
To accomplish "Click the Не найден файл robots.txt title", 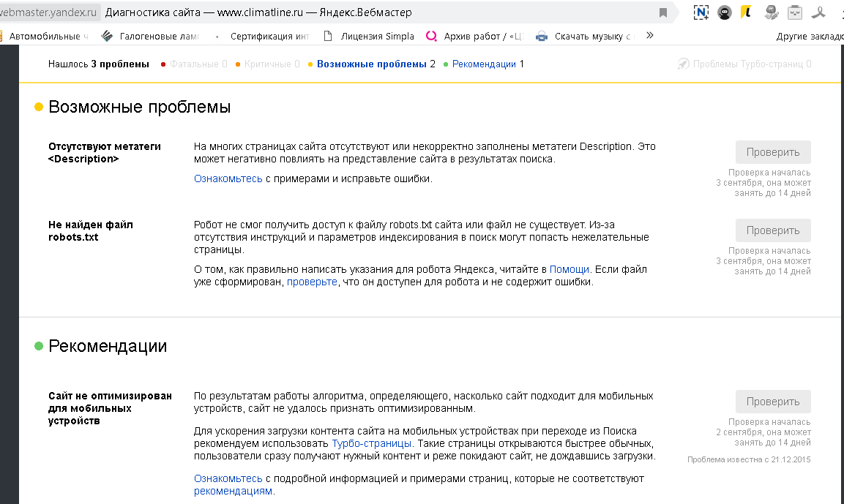I will tap(91, 230).
